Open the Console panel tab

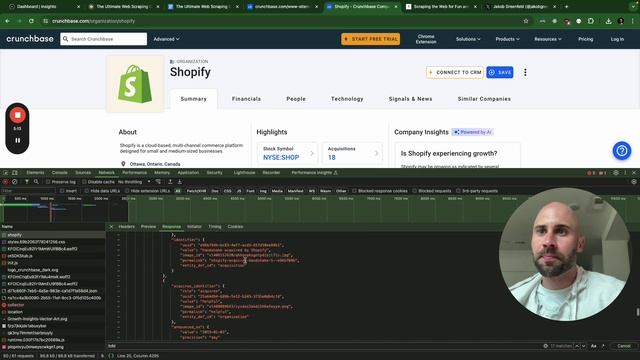tap(60, 173)
